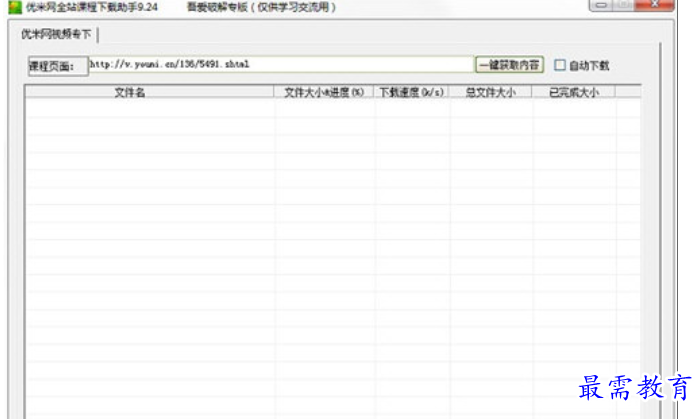700x419 pixels.
Task: Click the 已完成大小 column header
Action: coord(574,92)
